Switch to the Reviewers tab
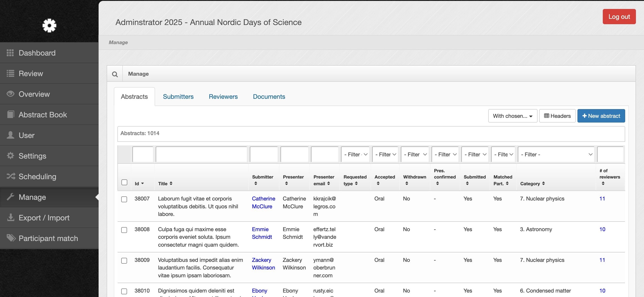The height and width of the screenshot is (297, 644). (x=223, y=97)
